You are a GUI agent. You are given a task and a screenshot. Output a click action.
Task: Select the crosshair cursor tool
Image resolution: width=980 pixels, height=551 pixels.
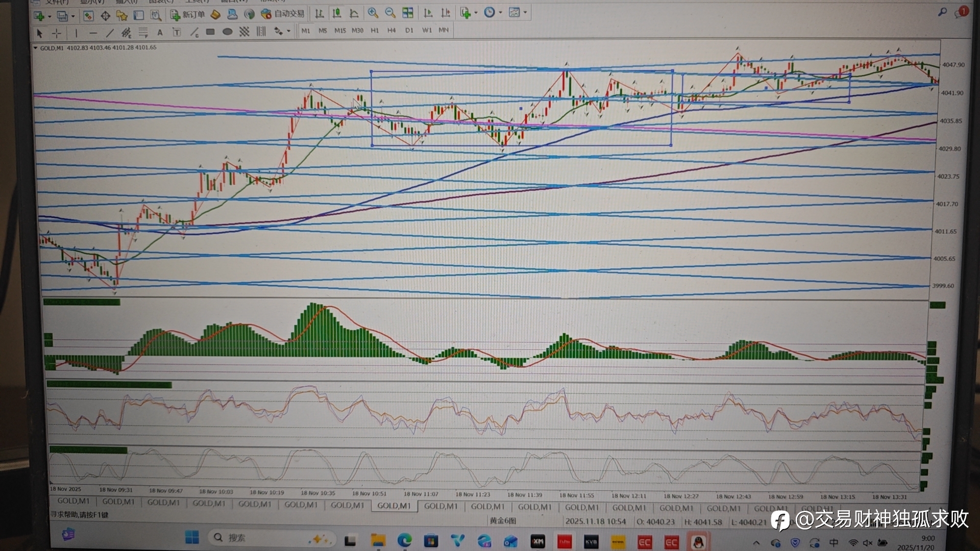[57, 33]
